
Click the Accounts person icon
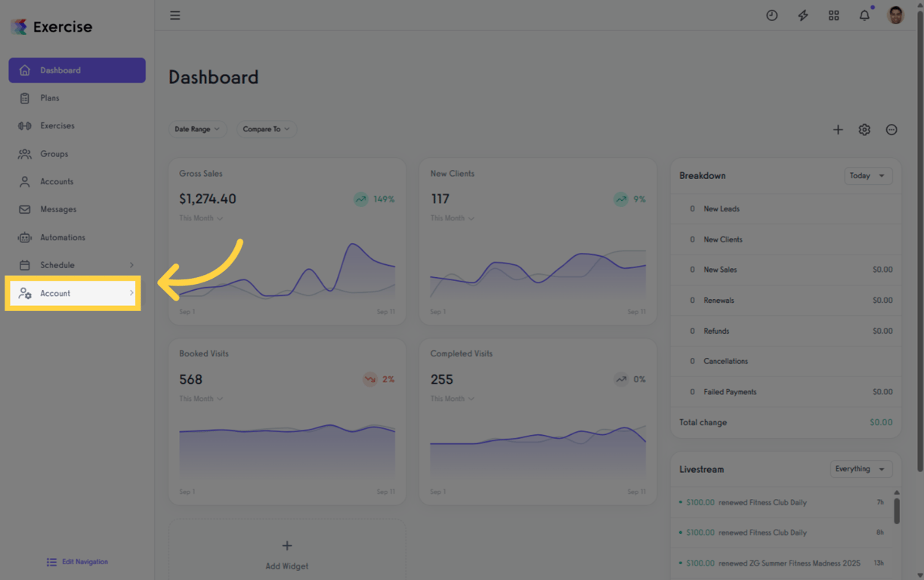point(25,182)
